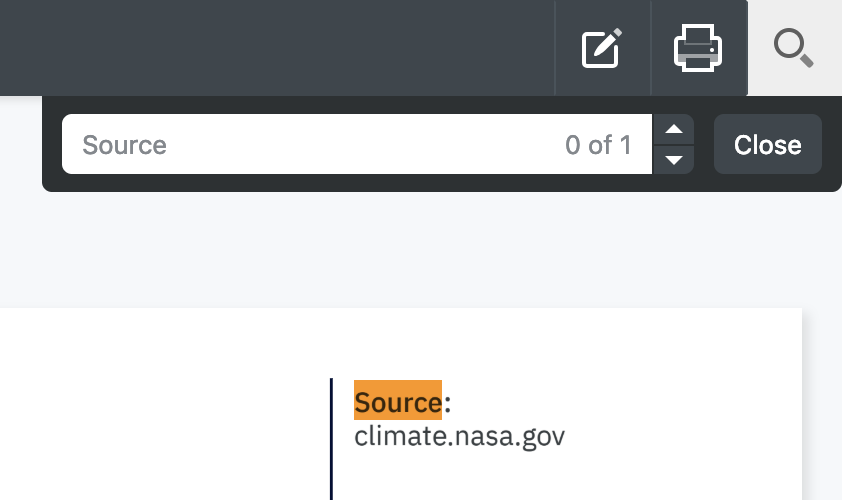The image size is (842, 500).
Task: Jump to next search match arrow
Action: coord(674,159)
